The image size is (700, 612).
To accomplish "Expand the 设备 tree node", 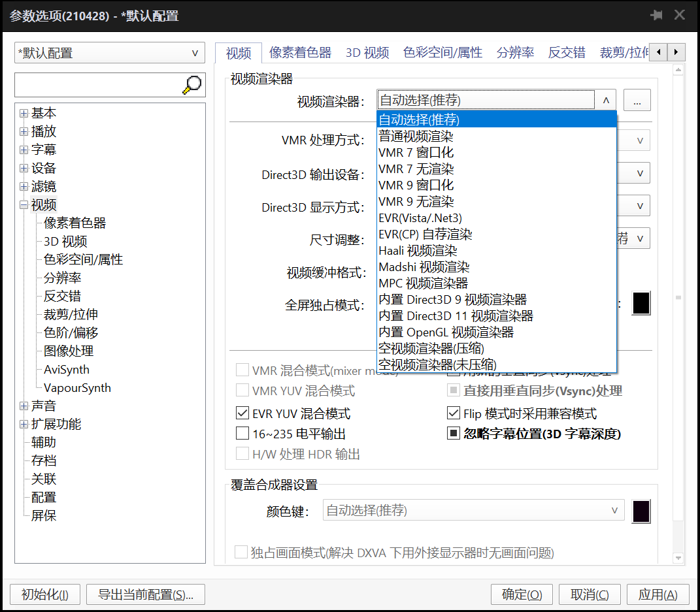I will pos(24,168).
